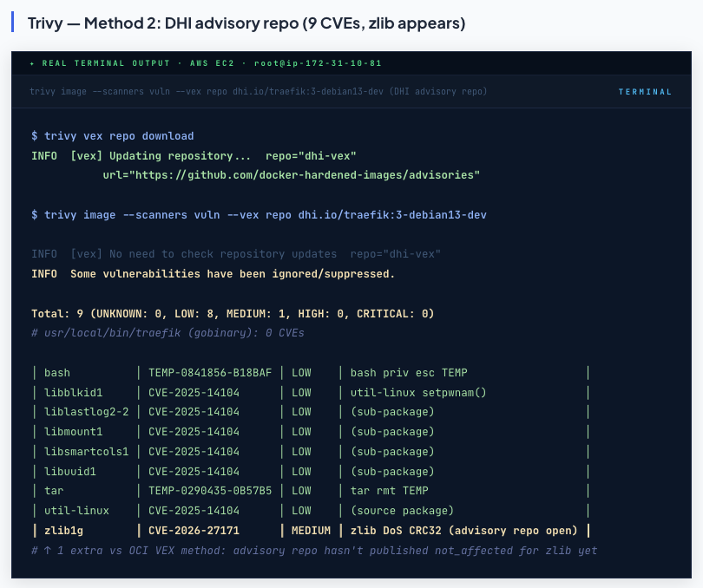Click the 'bash' package cell
This screenshot has width=703, height=588.
click(57, 373)
